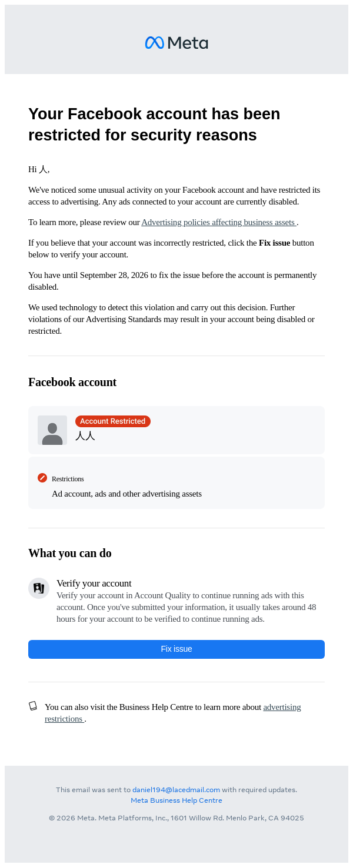The image size is (353, 868).
Task: Click the What you can do heading
Action: pos(70,553)
